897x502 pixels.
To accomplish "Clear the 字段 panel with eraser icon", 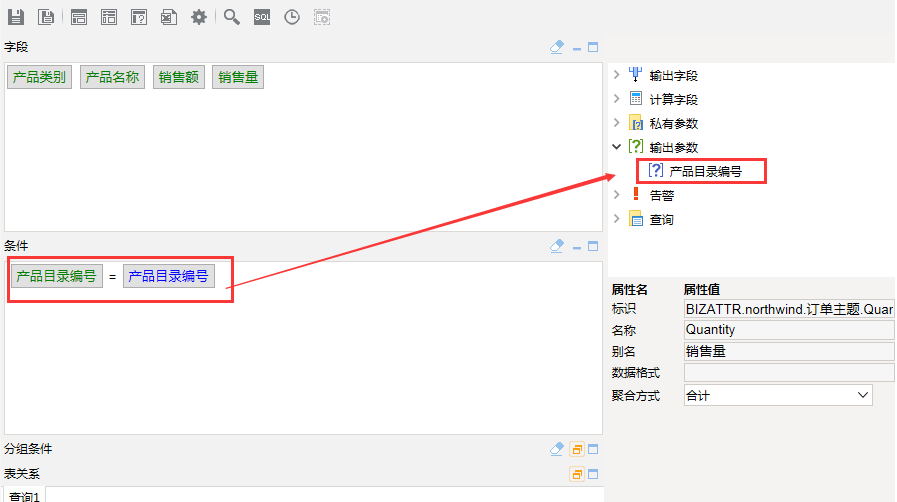I will point(557,47).
